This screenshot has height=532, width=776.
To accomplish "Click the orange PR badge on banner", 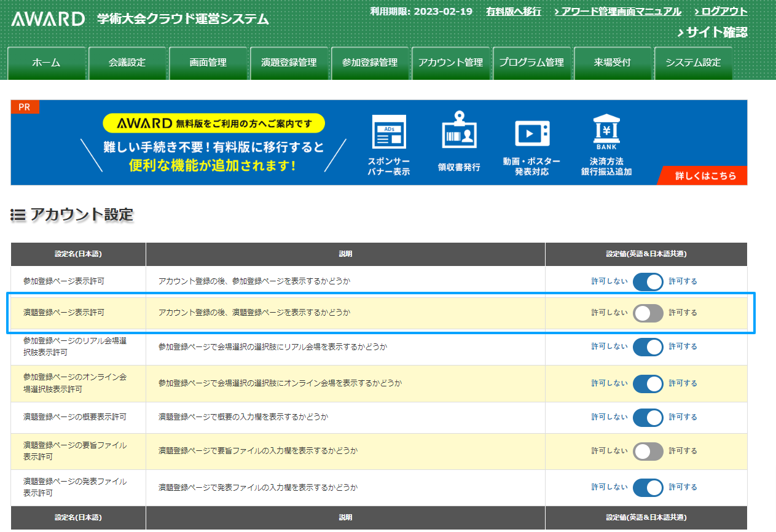I will pos(25,107).
